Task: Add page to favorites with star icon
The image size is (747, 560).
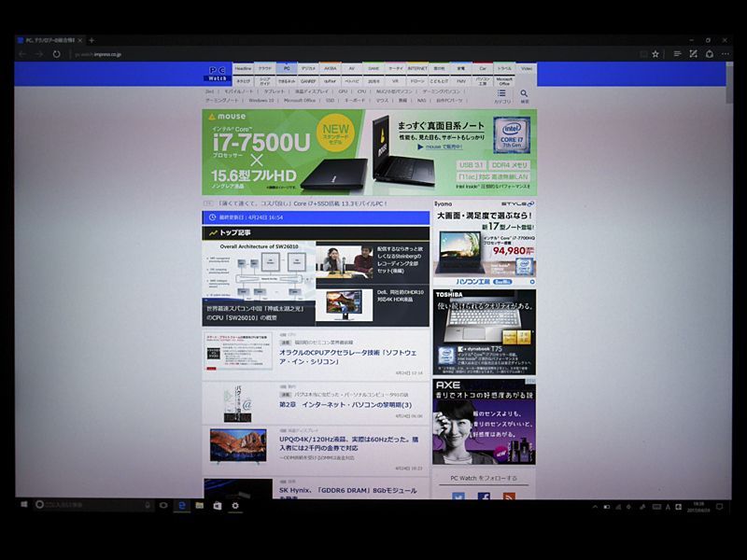Action: pos(655,54)
